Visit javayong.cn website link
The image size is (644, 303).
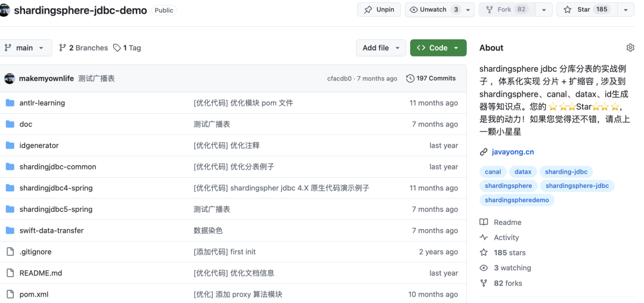513,152
